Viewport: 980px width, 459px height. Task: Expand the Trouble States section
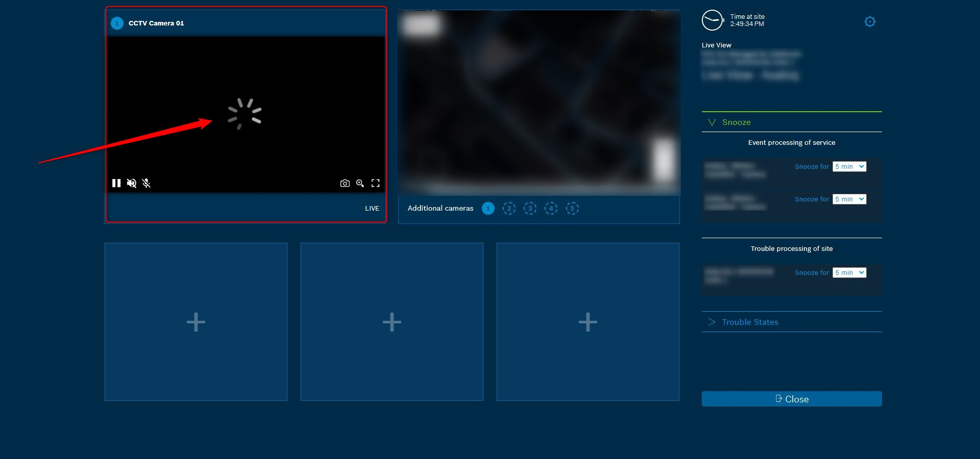pyautogui.click(x=749, y=322)
